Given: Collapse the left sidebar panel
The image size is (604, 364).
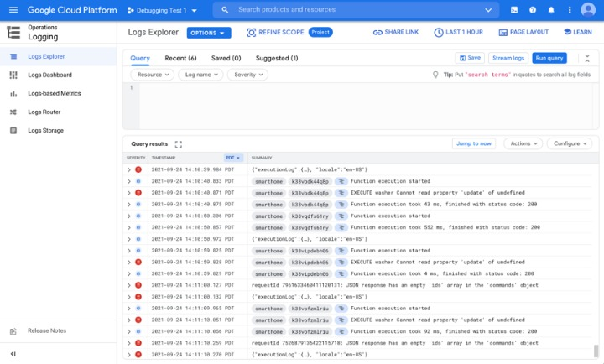Looking at the screenshot, I should coord(13,354).
